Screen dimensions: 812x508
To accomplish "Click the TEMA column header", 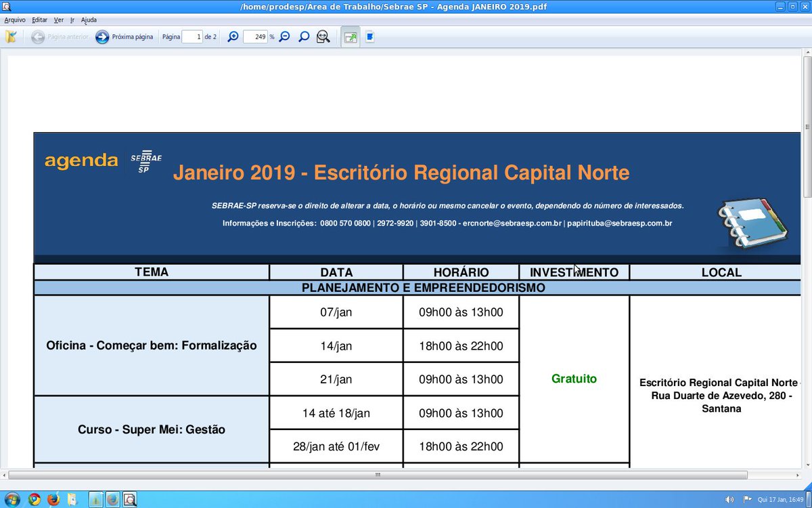I will 152,272.
